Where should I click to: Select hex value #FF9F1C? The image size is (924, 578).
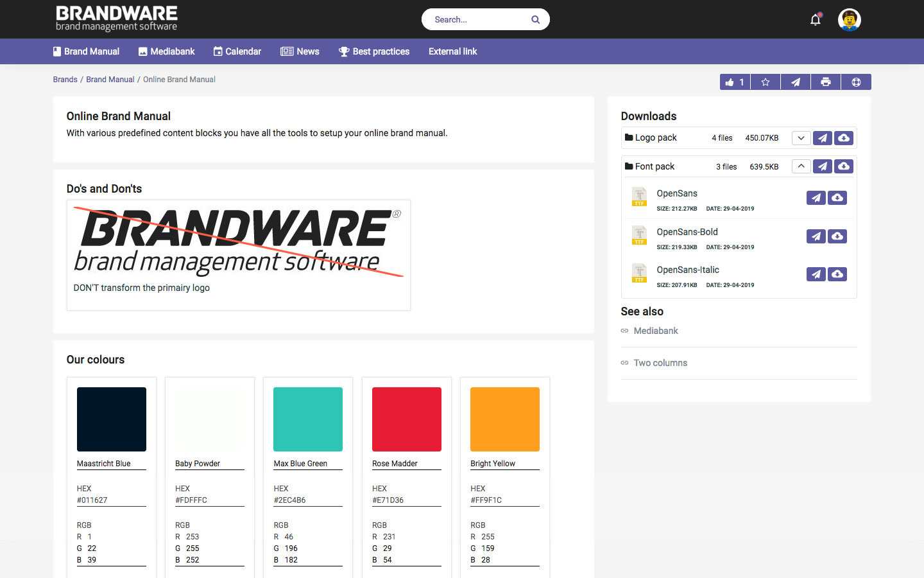486,500
